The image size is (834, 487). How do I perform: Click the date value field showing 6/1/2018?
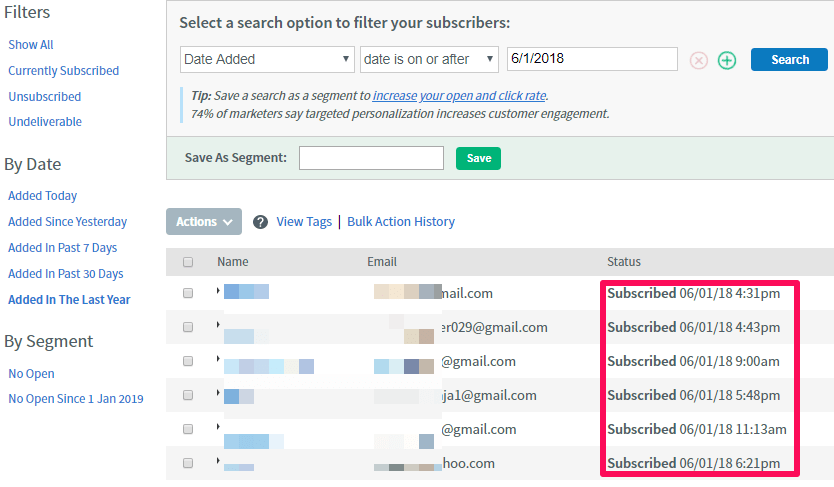click(x=592, y=59)
